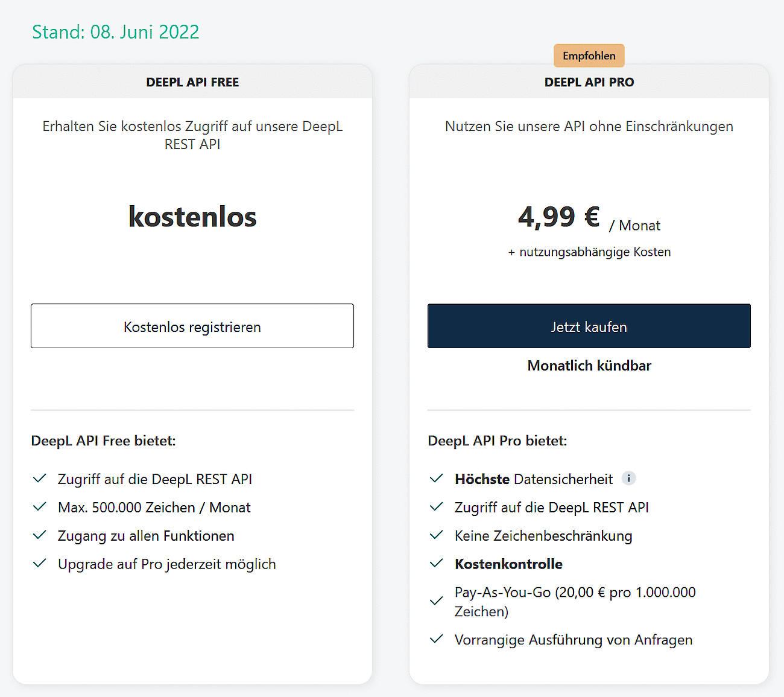
Task: Click the Pay-As-You-Go pricing line
Action: pyautogui.click(x=575, y=602)
